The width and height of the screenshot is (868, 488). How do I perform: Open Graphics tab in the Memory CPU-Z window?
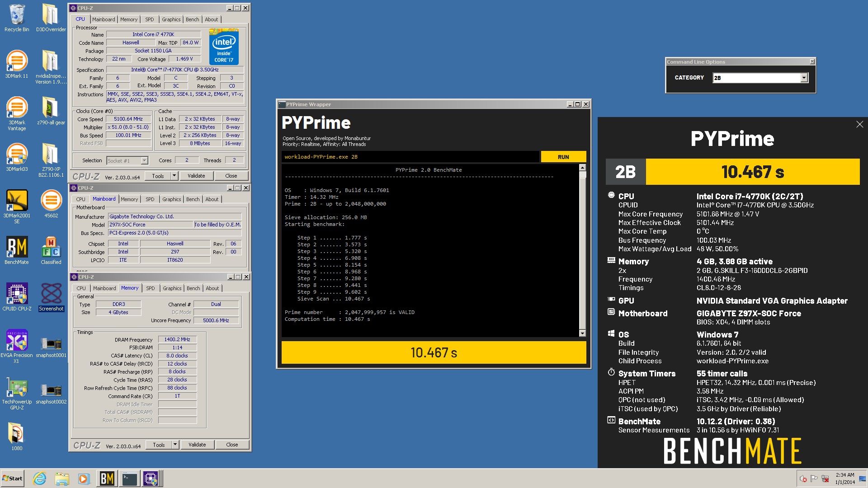pos(172,288)
